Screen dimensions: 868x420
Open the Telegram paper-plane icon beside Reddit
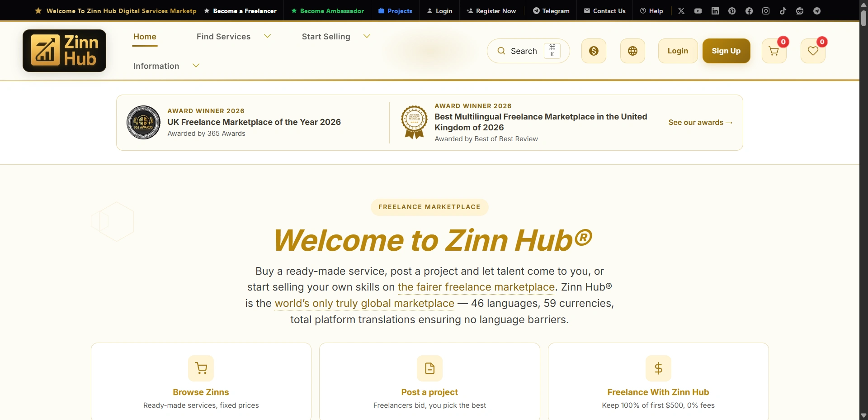817,11
